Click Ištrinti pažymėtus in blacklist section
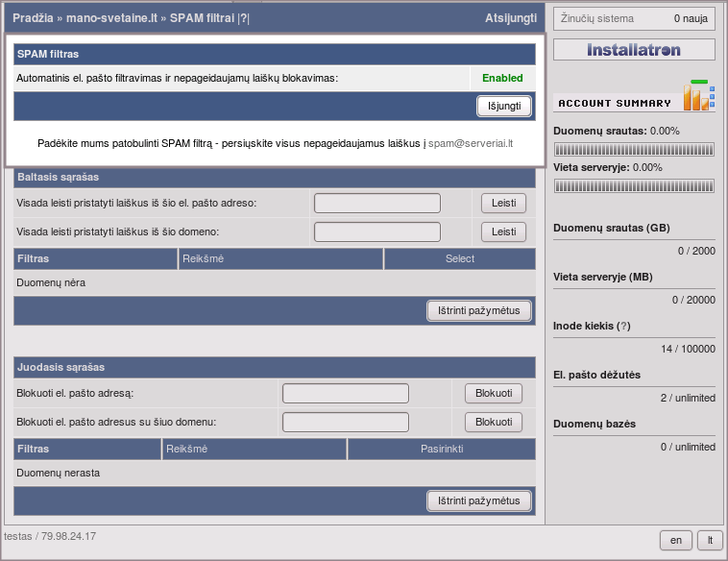The width and height of the screenshot is (728, 561). click(478, 500)
